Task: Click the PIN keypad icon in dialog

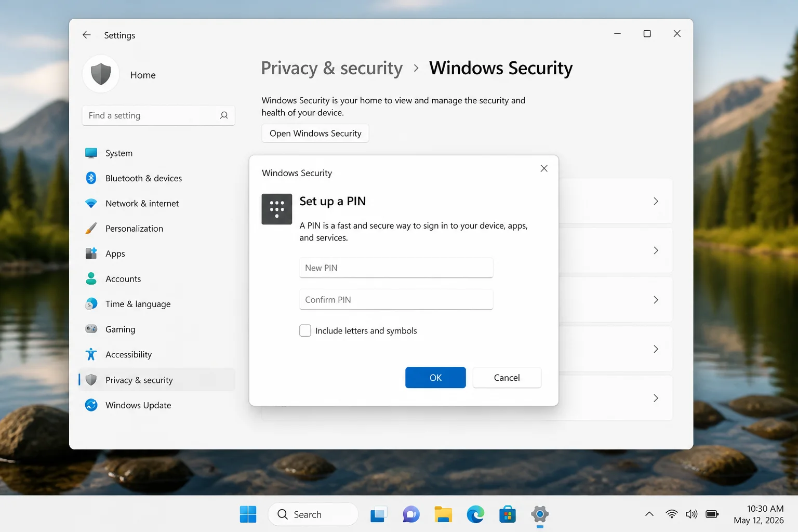Action: [x=277, y=209]
